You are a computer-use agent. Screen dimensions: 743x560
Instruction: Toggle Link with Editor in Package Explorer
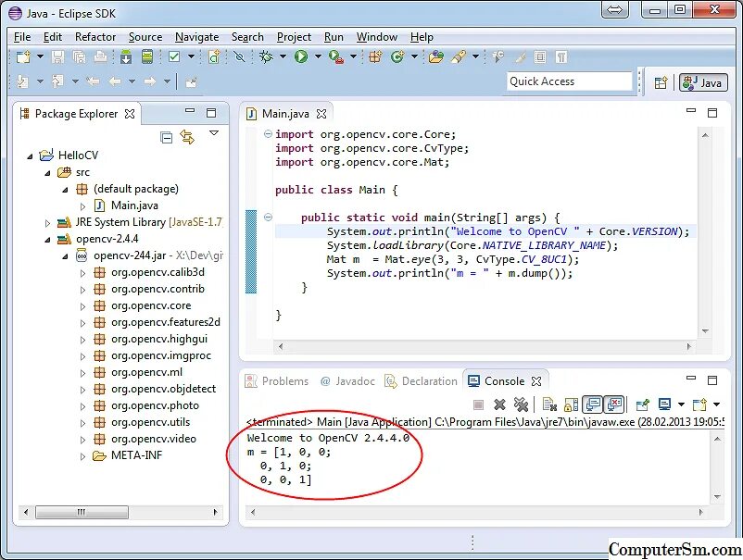187,137
